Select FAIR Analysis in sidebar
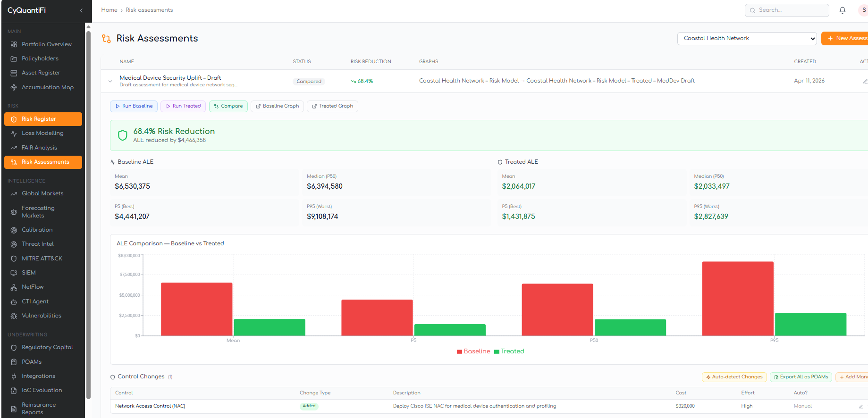This screenshot has width=868, height=418. click(x=39, y=148)
